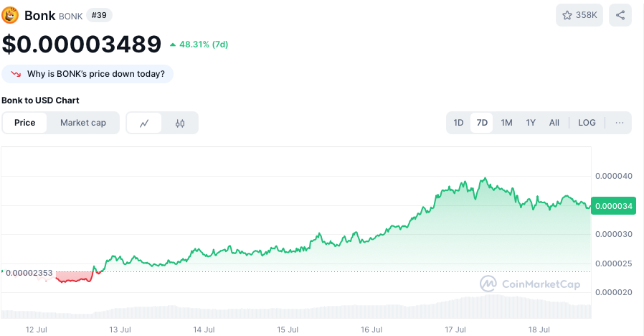This screenshot has width=644, height=336.
Task: Click the 15 Jul date label
Action: pyautogui.click(x=288, y=330)
